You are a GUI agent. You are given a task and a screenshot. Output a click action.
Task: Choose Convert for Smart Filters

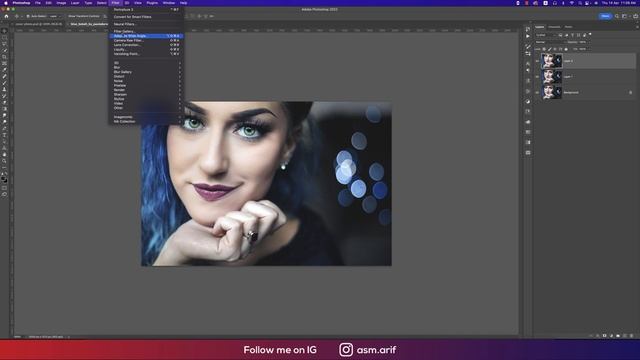click(147, 17)
